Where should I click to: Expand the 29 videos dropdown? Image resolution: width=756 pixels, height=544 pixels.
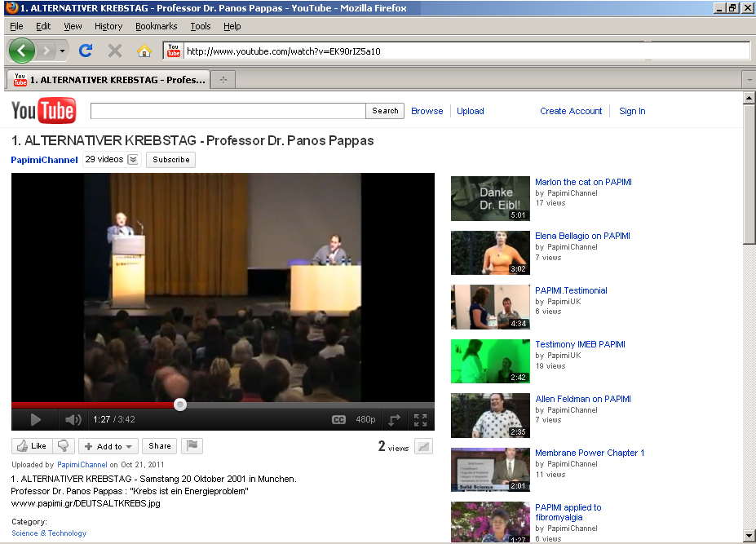(x=112, y=159)
